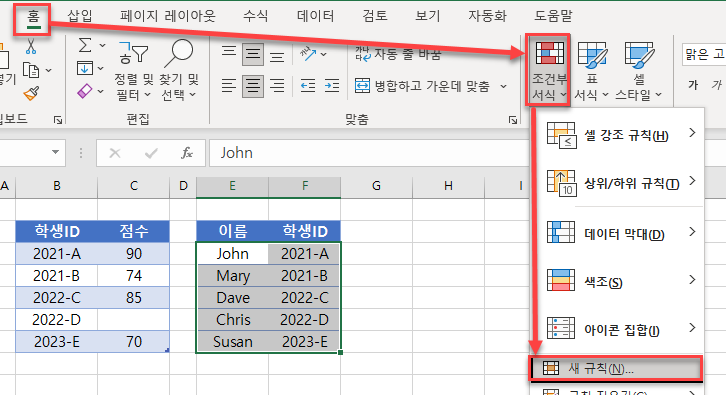The height and width of the screenshot is (395, 726).
Task: Click the font name box
Action: tap(704, 54)
